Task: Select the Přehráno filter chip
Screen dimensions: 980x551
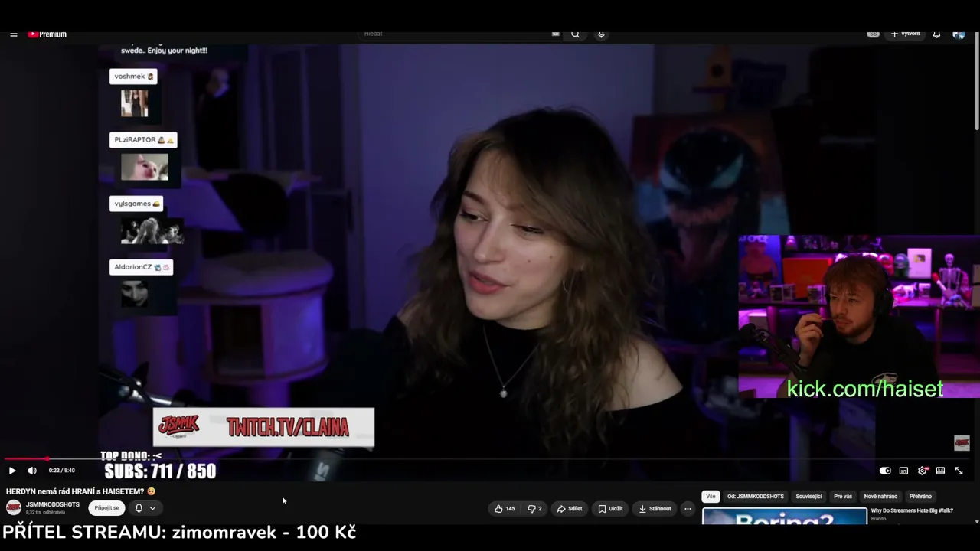Action: pos(920,497)
